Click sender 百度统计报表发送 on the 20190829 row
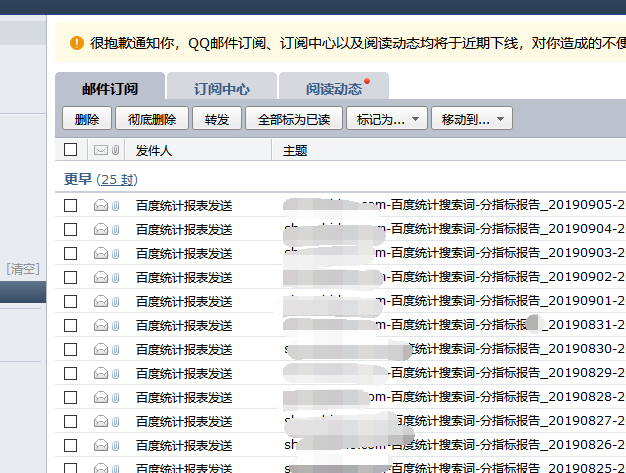Screen dimensions: 626x473 [x=184, y=374]
